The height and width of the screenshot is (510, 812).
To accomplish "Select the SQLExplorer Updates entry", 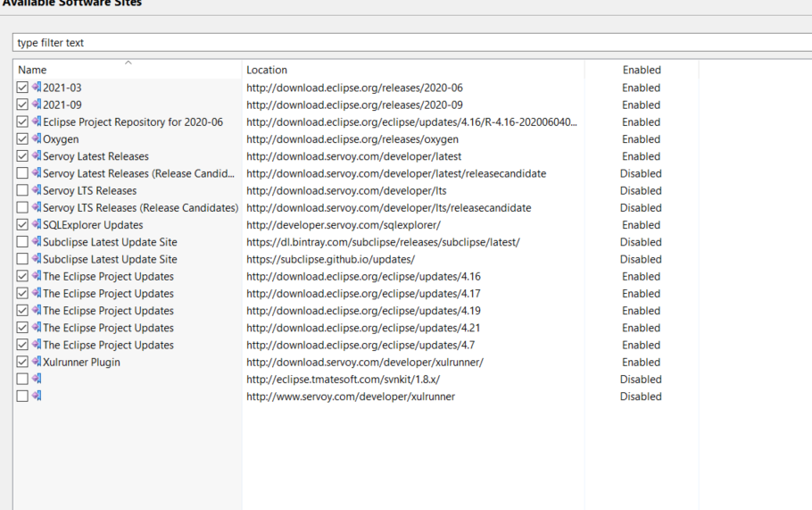I will click(93, 224).
